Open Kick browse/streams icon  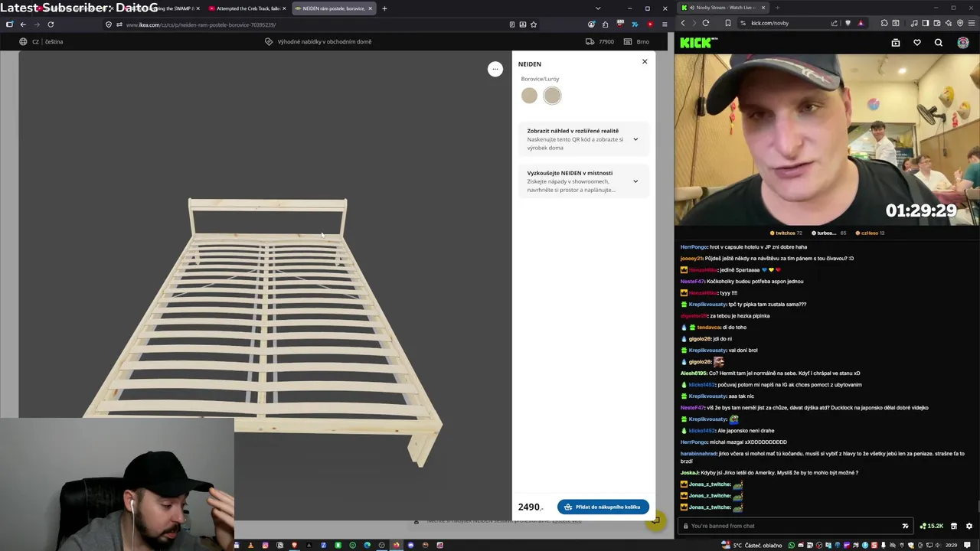tap(896, 43)
